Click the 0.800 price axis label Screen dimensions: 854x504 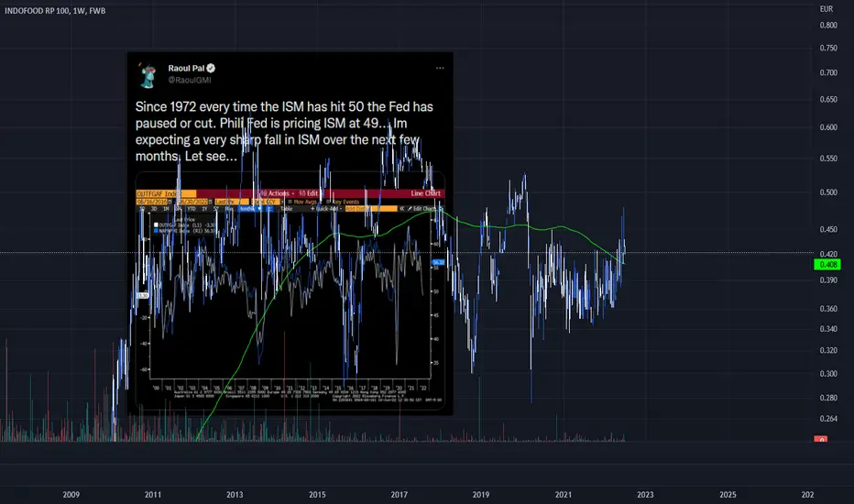(x=828, y=25)
